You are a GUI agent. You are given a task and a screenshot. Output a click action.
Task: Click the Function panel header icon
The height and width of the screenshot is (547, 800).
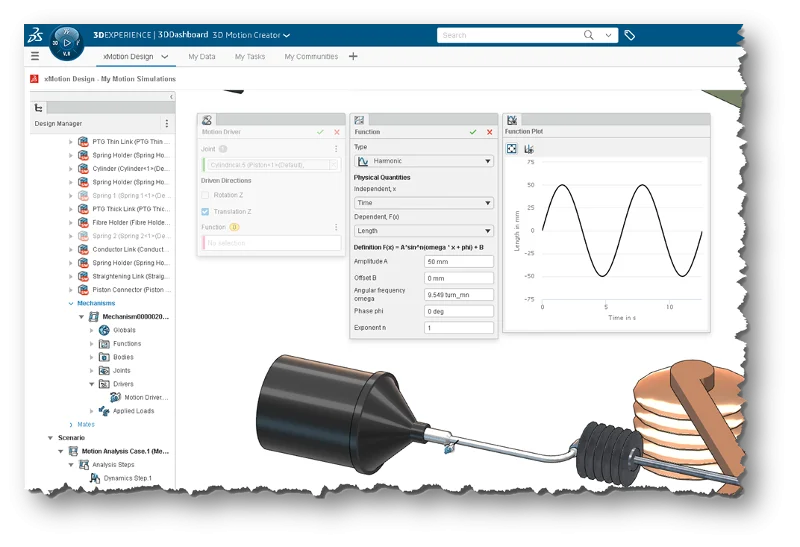(x=359, y=120)
